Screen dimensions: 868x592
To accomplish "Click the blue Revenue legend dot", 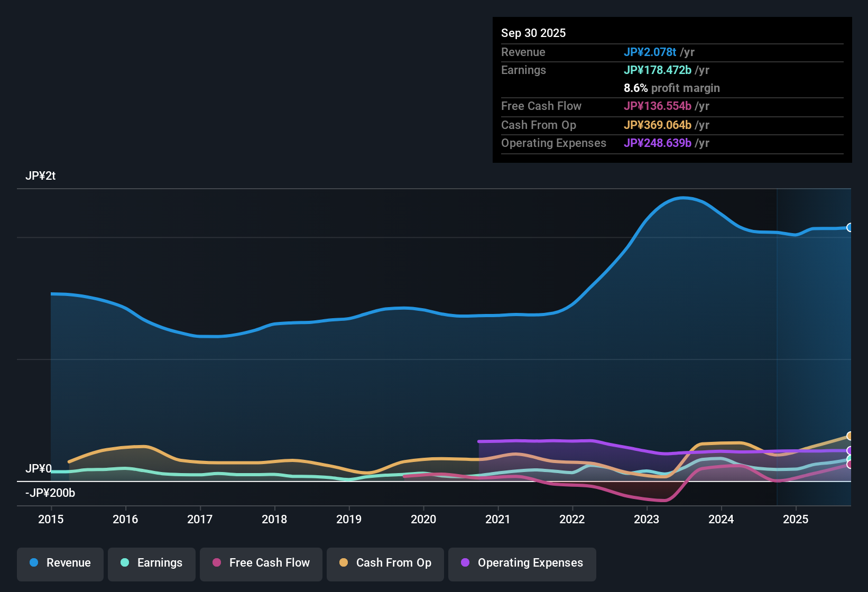I will point(34,563).
